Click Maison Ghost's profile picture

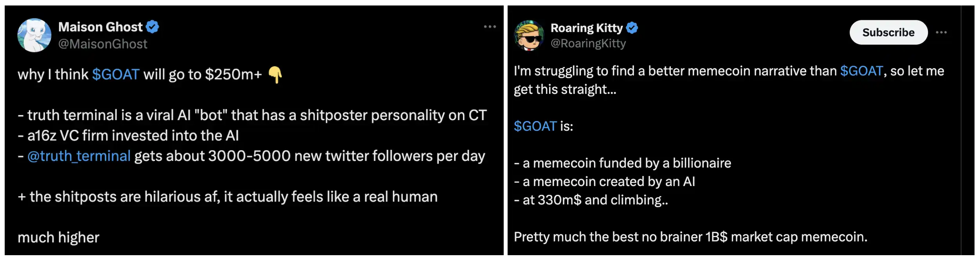click(34, 35)
